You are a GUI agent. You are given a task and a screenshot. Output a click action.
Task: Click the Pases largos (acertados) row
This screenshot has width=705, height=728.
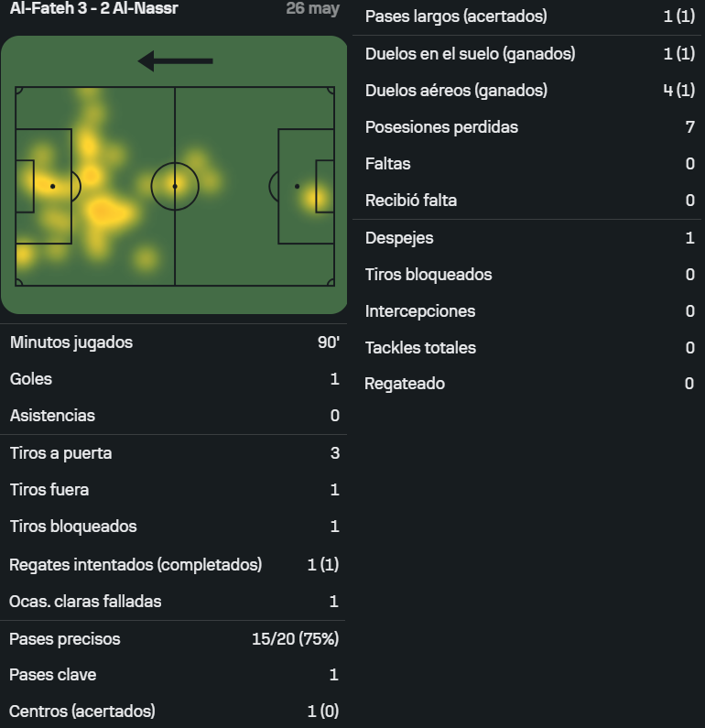[529, 16]
